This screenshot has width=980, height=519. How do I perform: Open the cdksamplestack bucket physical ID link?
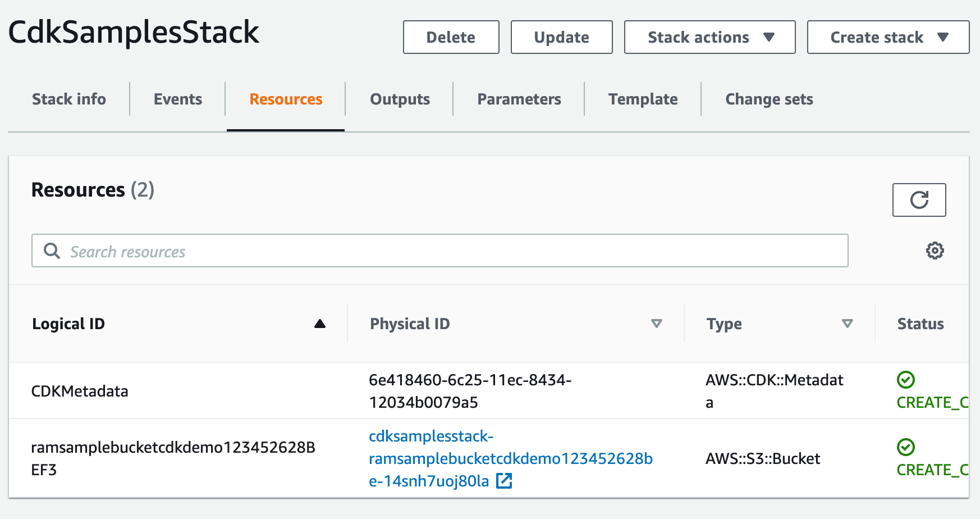click(510, 458)
